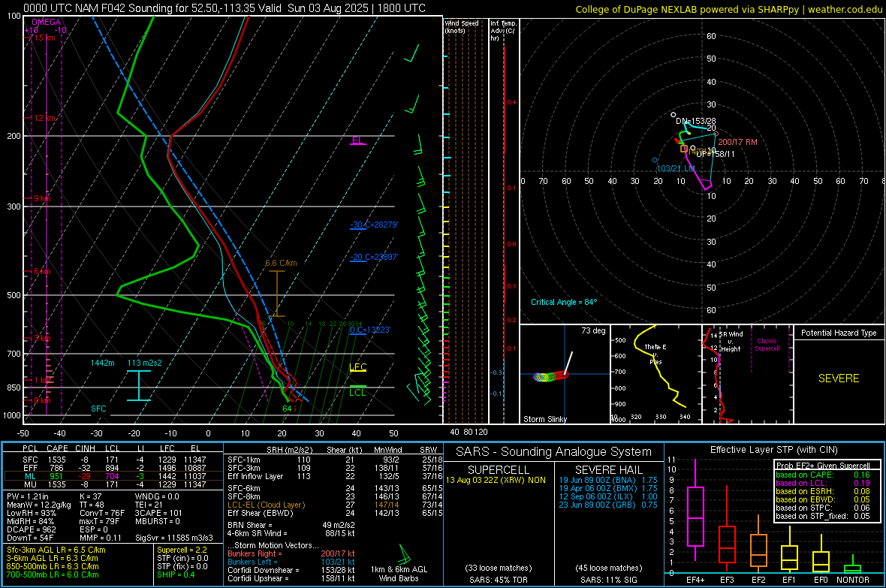Click the LCL marker label
The height and width of the screenshot is (588, 886).
tap(357, 393)
